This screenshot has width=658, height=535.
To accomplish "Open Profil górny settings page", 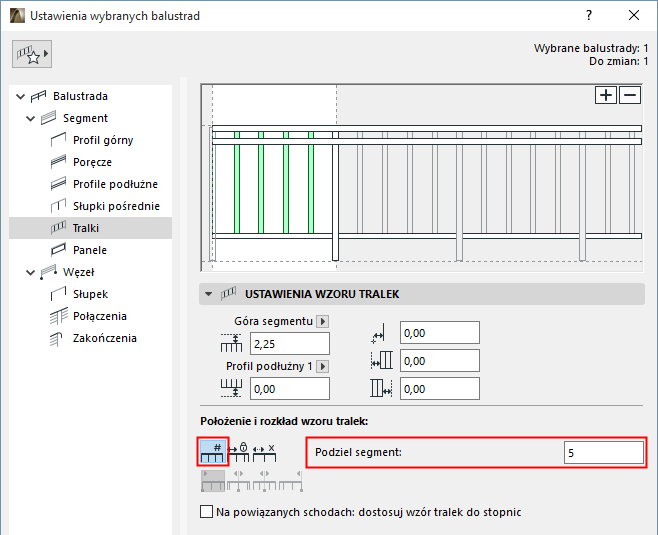I will [x=103, y=140].
